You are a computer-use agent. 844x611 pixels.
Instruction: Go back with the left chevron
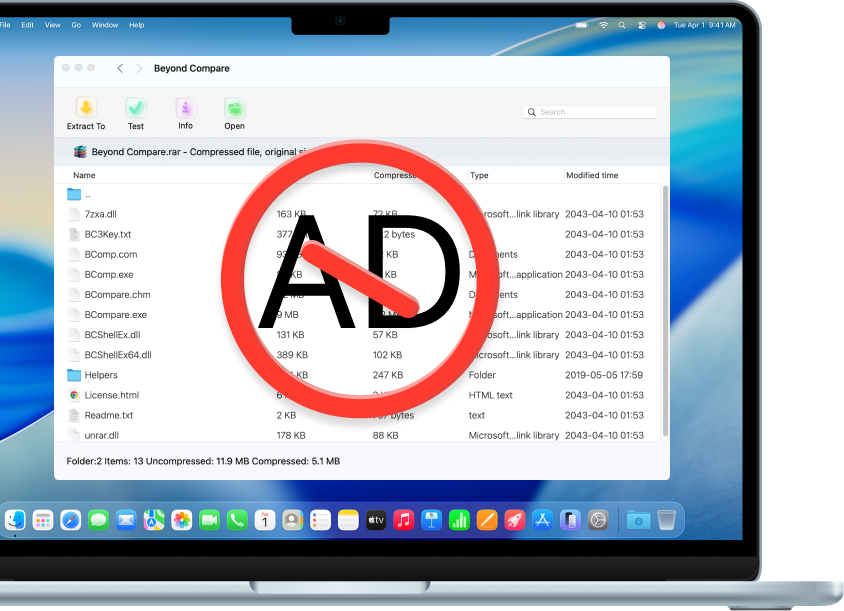pyautogui.click(x=120, y=69)
